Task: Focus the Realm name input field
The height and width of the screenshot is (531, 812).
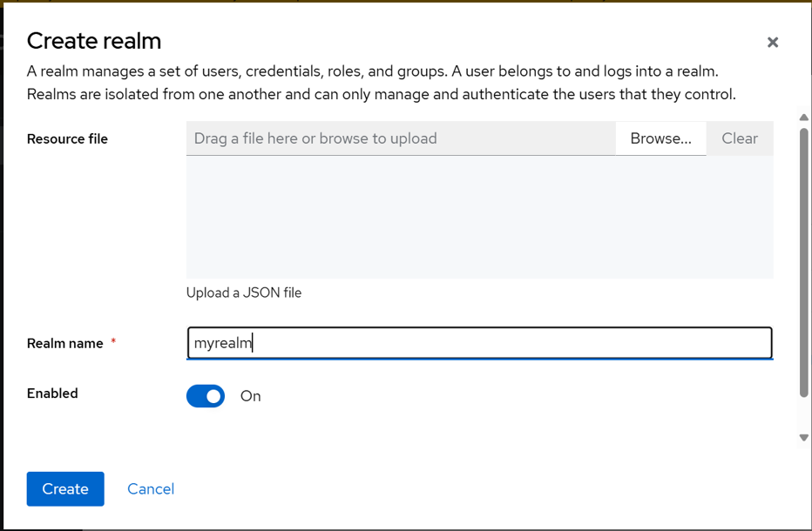Action: tap(479, 343)
